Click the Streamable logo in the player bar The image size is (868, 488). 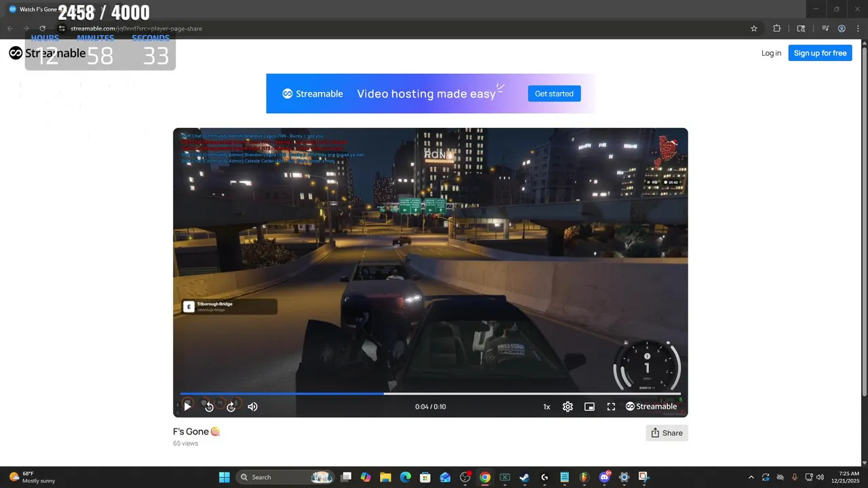click(651, 407)
